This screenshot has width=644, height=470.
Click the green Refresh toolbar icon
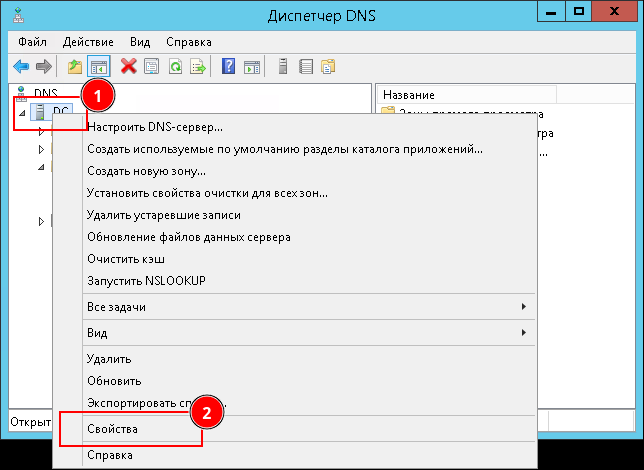click(x=175, y=67)
